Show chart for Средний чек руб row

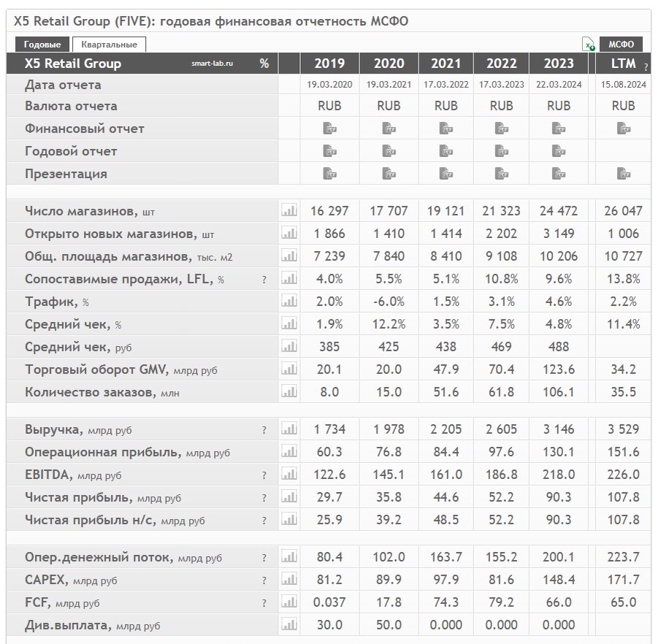pos(289,346)
